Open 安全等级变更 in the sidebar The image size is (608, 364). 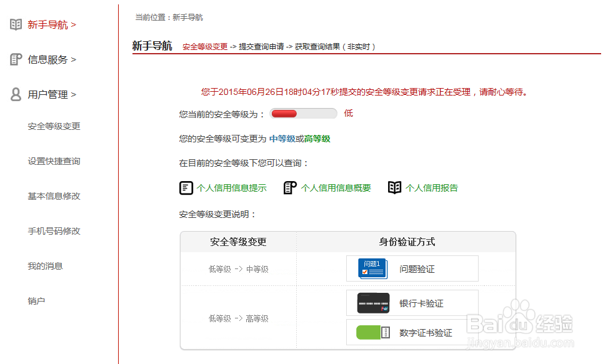(54, 126)
